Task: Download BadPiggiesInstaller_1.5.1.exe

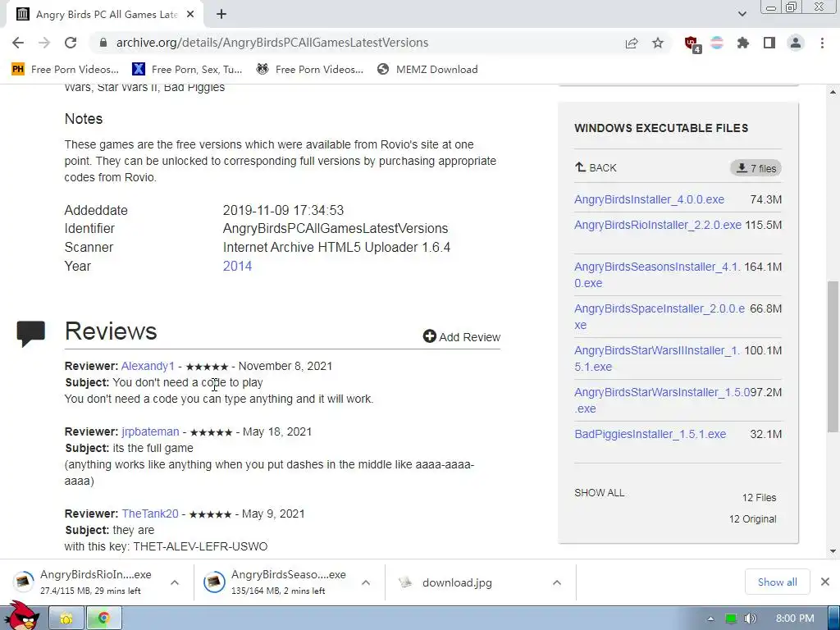Action: [651, 434]
